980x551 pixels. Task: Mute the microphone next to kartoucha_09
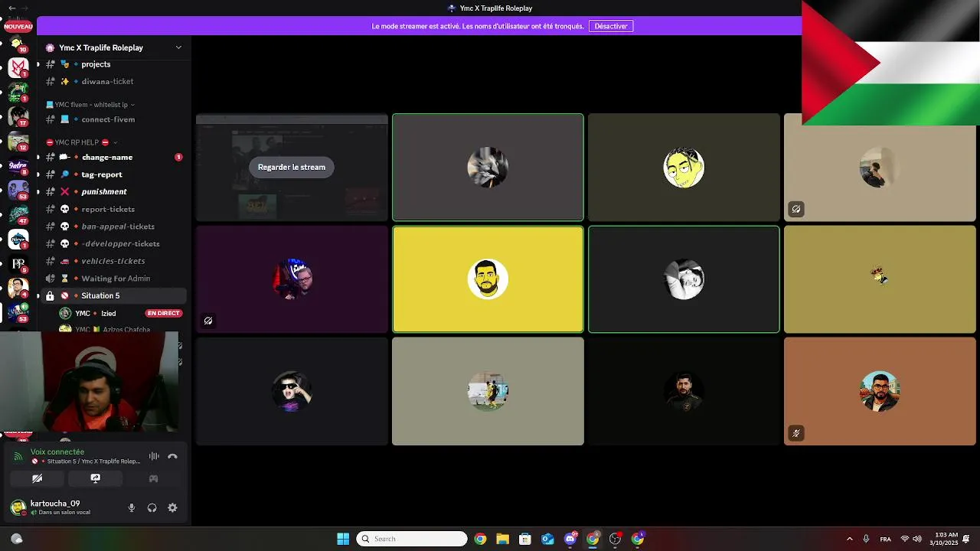pyautogui.click(x=132, y=507)
